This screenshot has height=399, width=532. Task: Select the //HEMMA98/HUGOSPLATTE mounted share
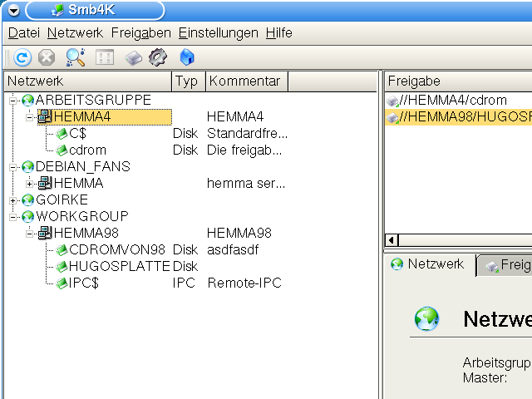459,117
